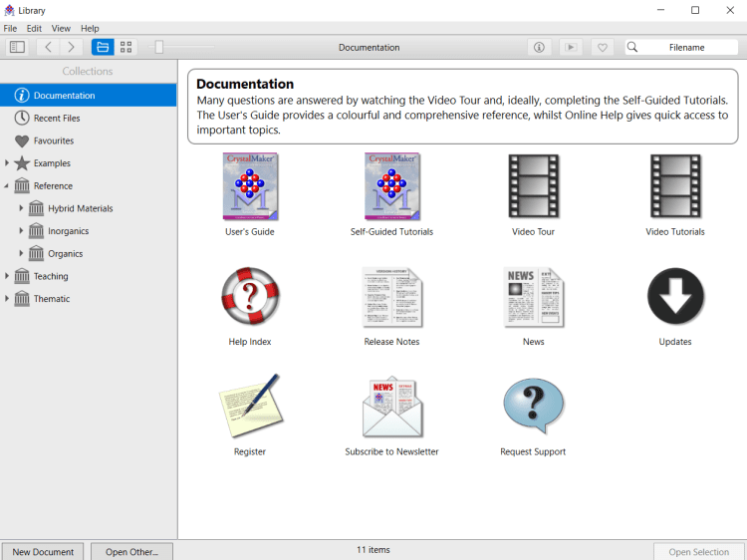Expand the Organics node

[x=21, y=253]
